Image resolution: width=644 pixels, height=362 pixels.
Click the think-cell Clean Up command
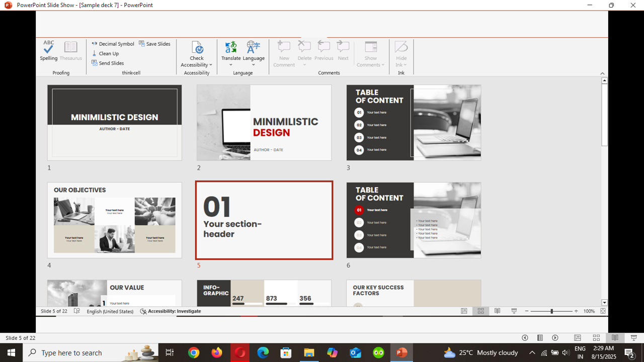coord(105,53)
